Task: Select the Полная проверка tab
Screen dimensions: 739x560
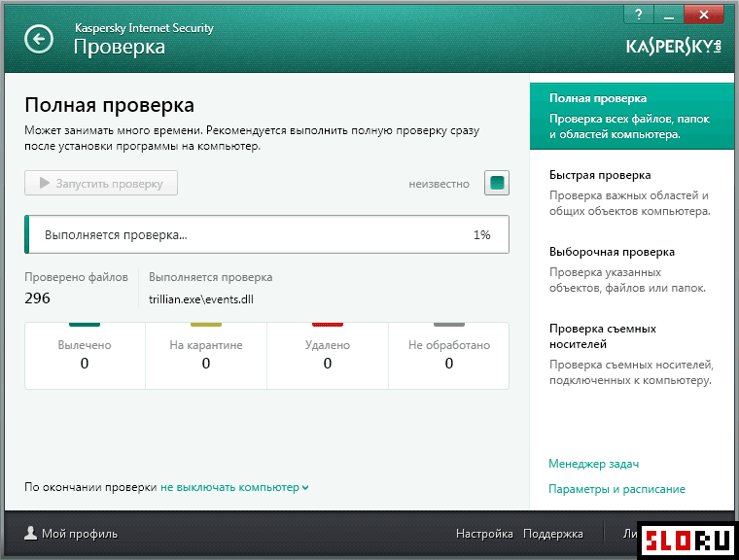Action: (631, 117)
